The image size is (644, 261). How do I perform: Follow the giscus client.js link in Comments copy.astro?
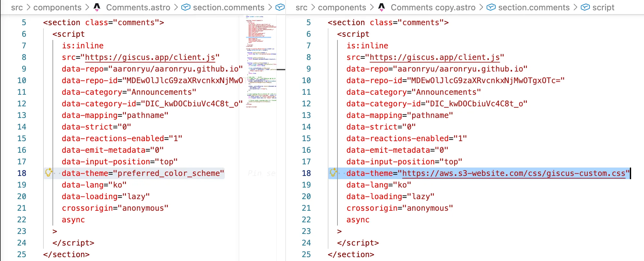pyautogui.click(x=435, y=57)
